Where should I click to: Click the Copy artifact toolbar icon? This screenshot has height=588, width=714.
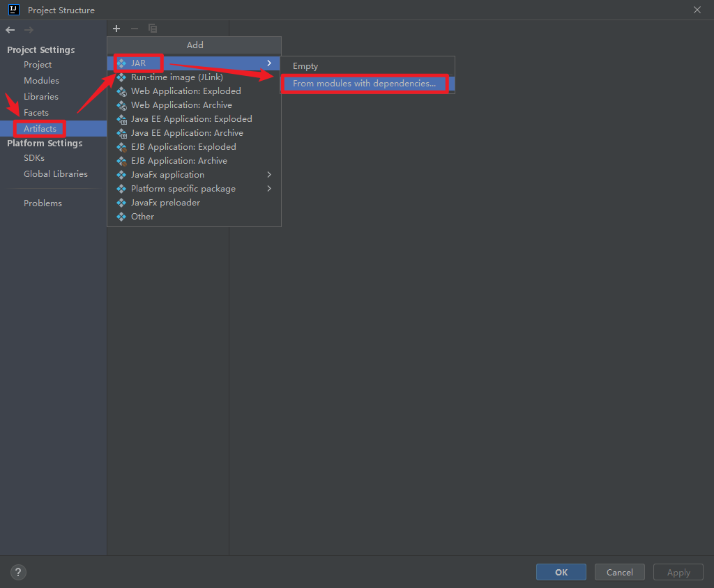click(x=153, y=29)
